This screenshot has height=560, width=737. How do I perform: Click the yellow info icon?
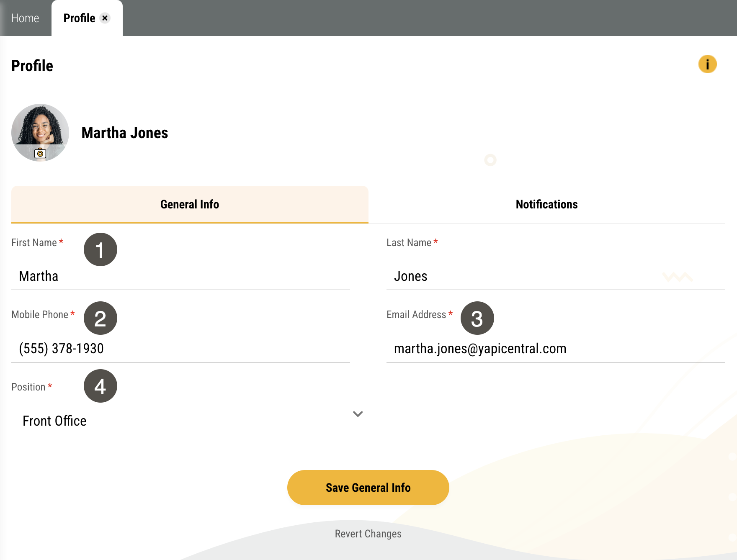click(707, 64)
